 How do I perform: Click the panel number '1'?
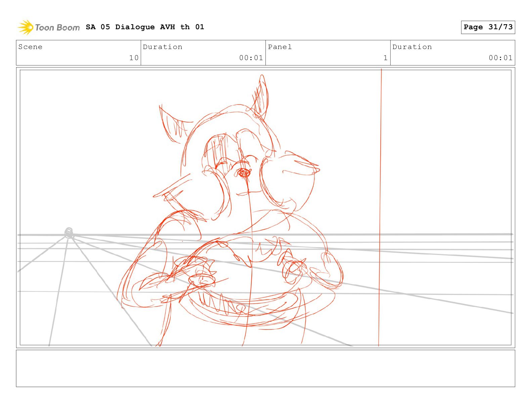pos(386,58)
